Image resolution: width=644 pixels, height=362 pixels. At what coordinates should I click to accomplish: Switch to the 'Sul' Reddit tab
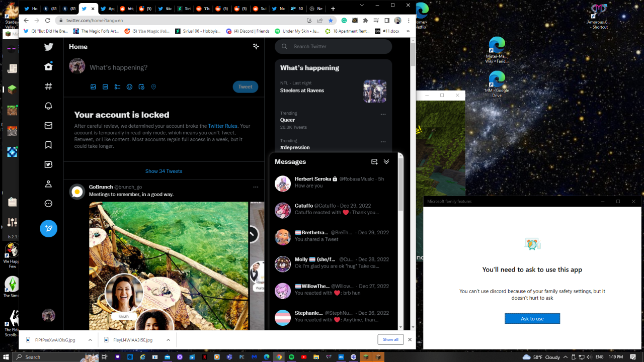pyautogui.click(x=259, y=9)
